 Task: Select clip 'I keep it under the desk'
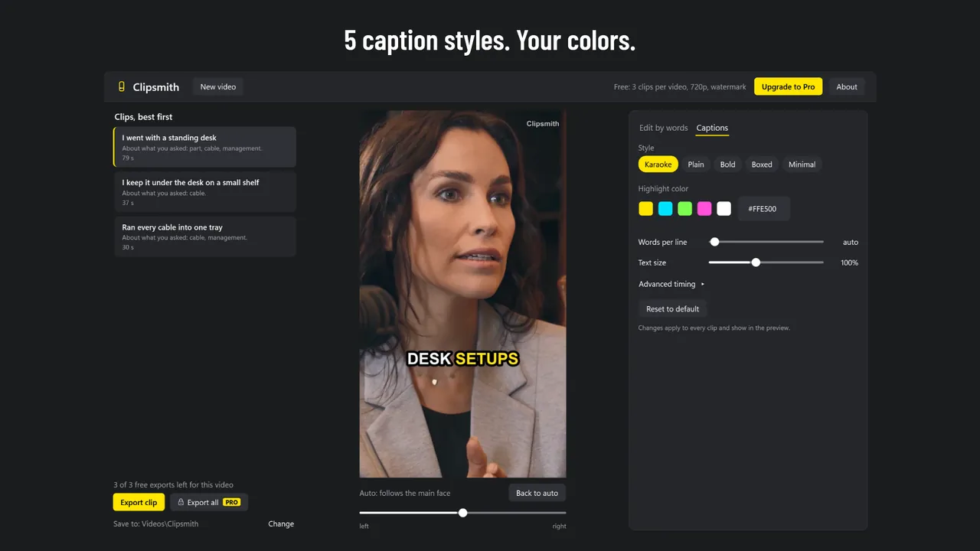pyautogui.click(x=204, y=192)
